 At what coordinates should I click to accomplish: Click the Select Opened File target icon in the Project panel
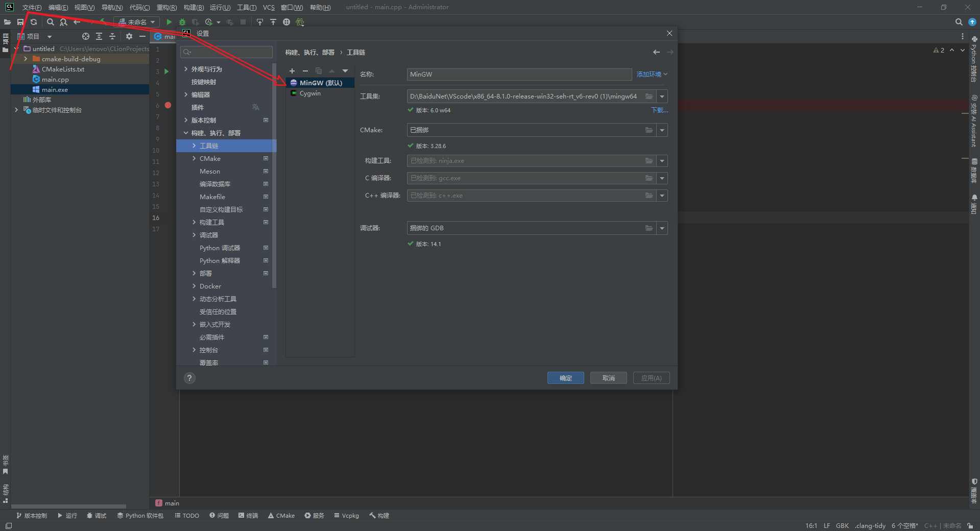[x=86, y=36]
